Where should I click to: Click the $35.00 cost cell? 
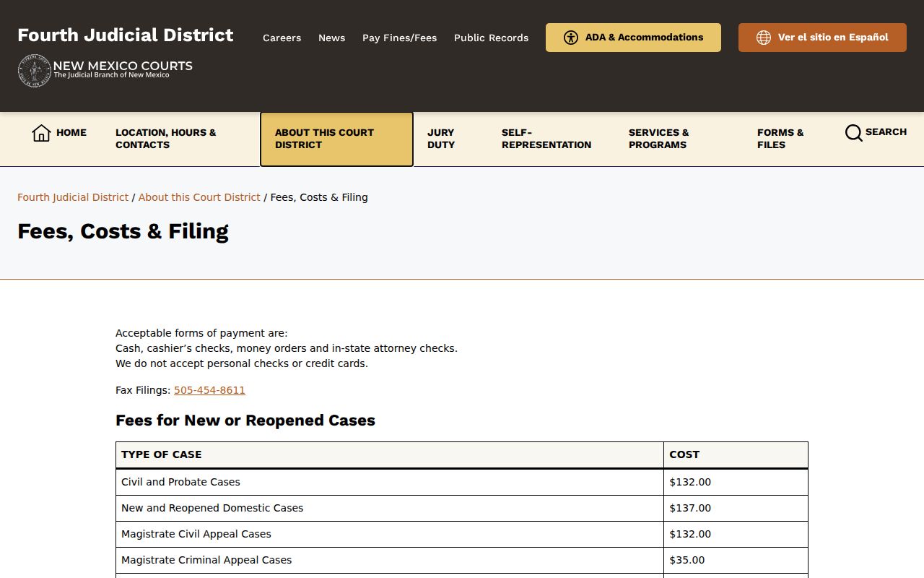click(x=736, y=560)
